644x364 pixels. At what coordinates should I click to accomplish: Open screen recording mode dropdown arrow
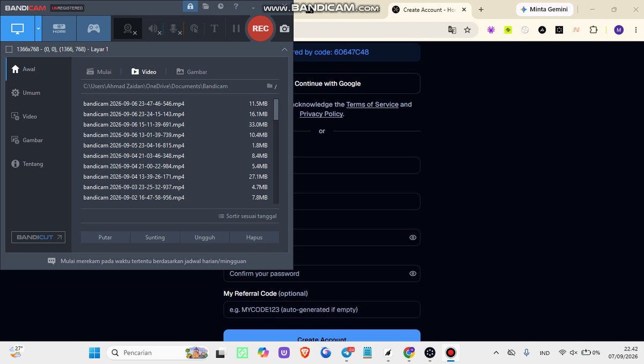(x=38, y=28)
